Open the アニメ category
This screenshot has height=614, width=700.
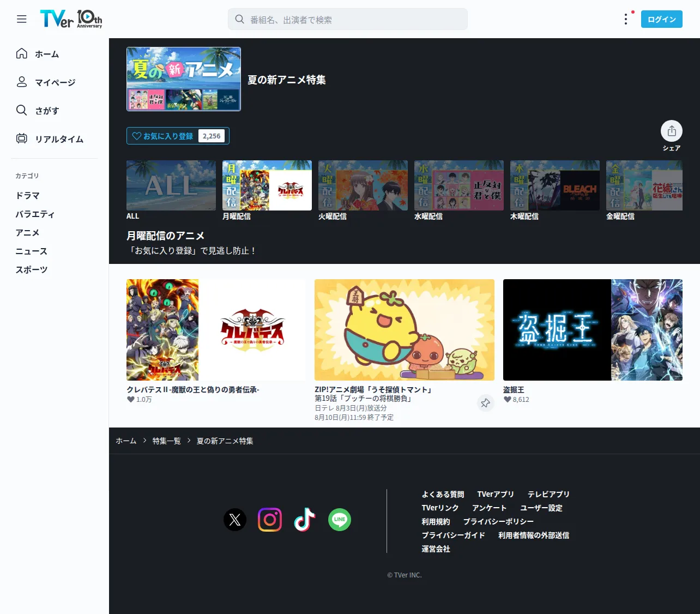click(28, 232)
